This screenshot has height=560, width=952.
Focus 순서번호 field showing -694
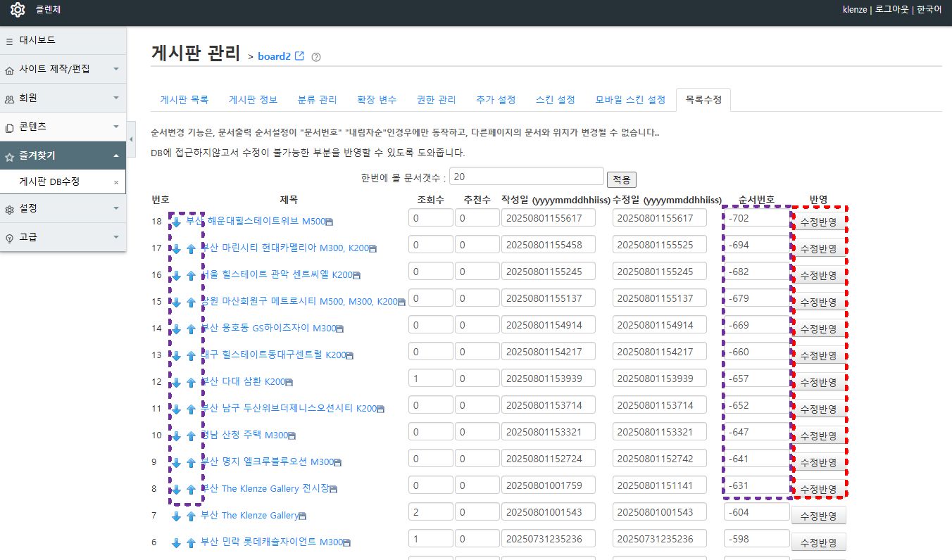(x=756, y=245)
